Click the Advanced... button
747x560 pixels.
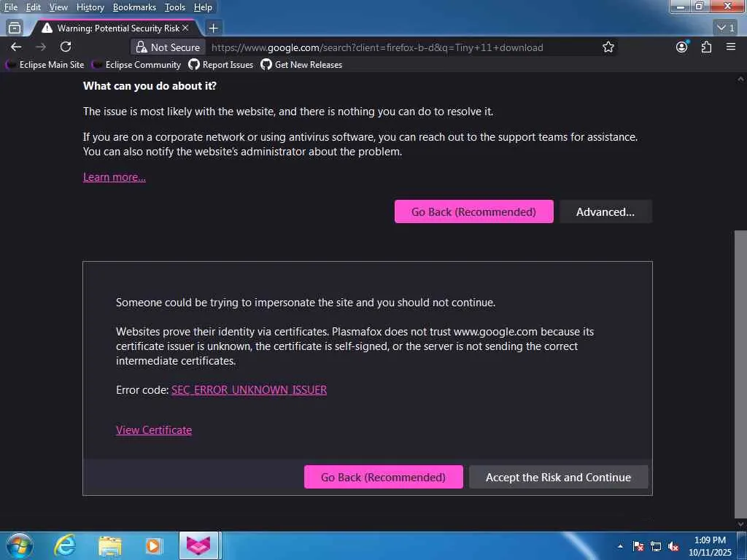(605, 212)
